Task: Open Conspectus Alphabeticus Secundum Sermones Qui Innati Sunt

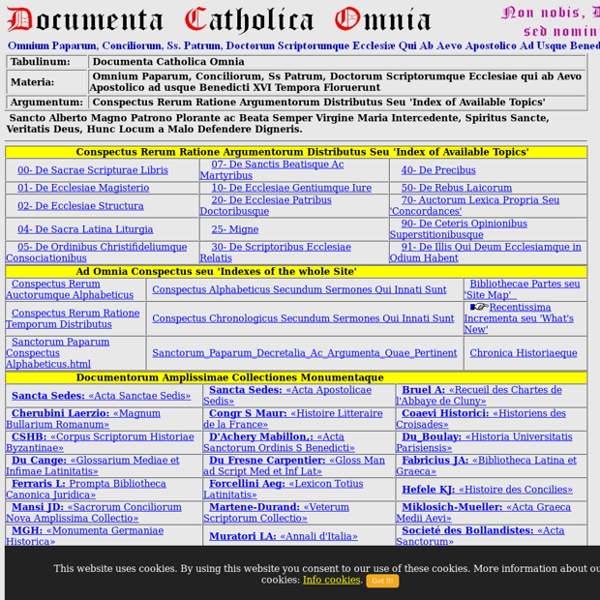Action: pyautogui.click(x=299, y=290)
